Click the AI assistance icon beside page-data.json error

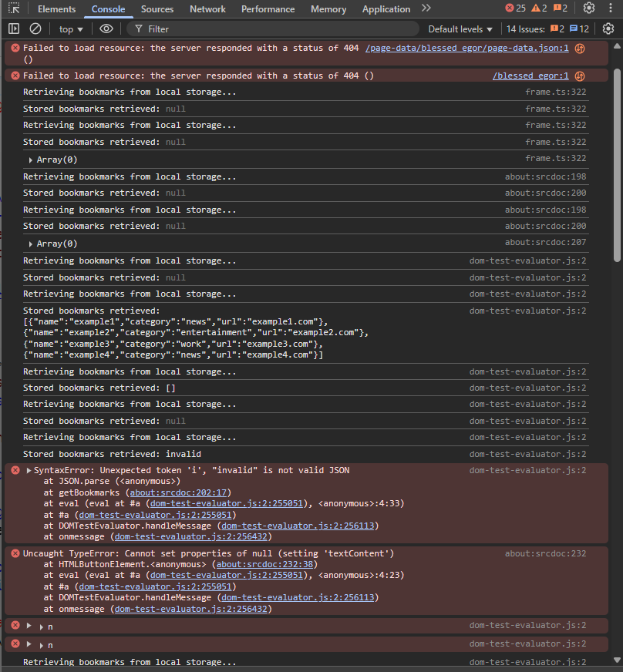click(580, 49)
